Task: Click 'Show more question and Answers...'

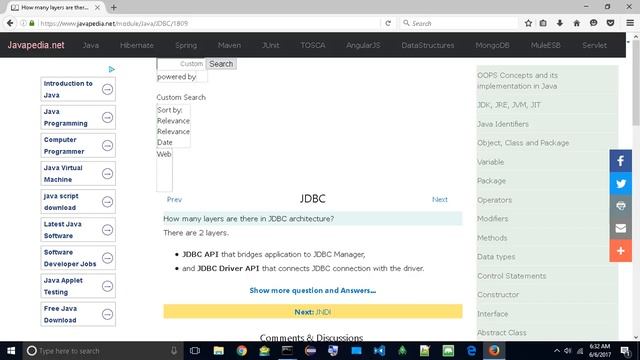Action: 313,290
